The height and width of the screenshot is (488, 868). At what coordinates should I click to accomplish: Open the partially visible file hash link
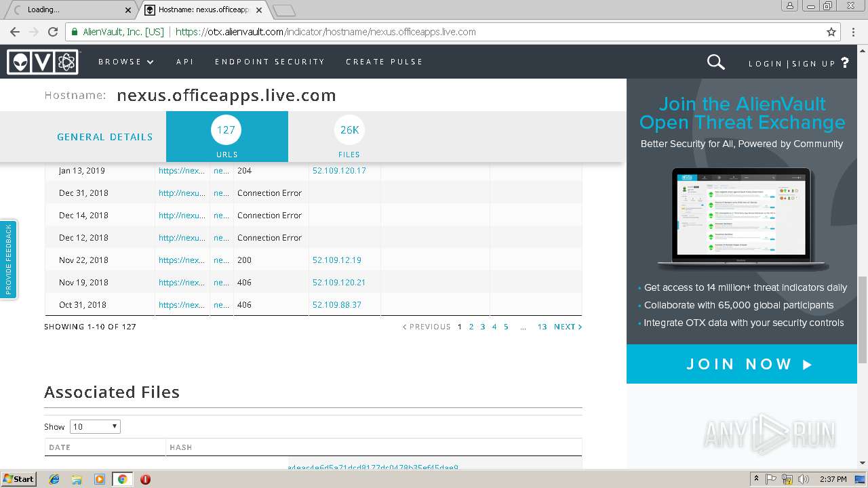point(373,468)
